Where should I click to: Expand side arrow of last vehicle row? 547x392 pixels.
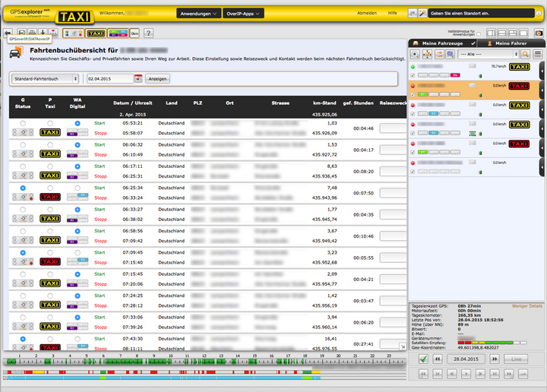click(542, 167)
